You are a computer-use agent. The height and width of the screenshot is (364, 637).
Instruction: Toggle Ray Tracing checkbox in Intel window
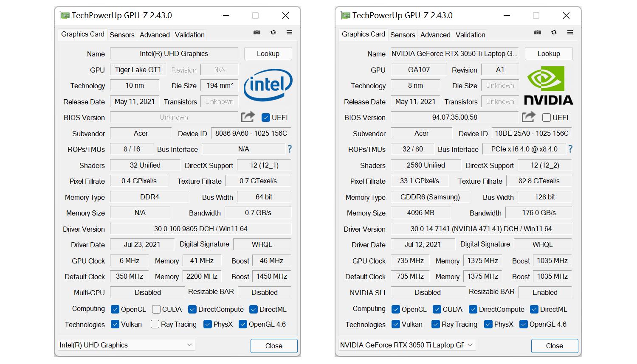(155, 325)
